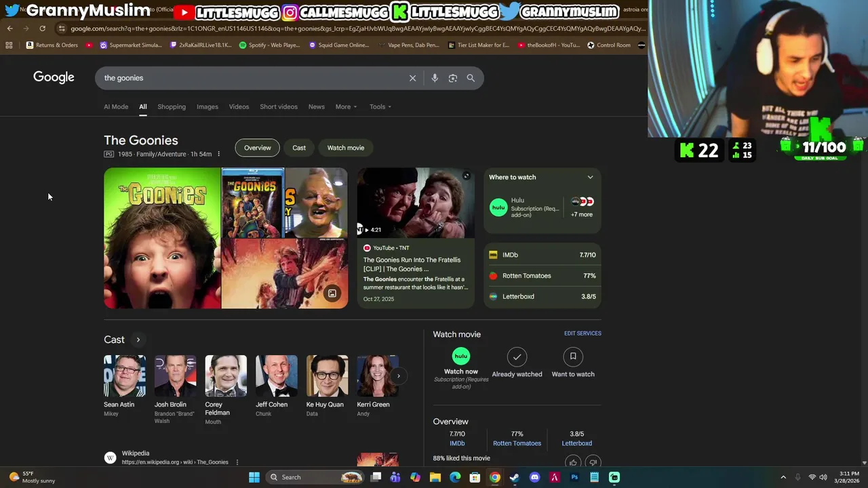The width and height of the screenshot is (868, 488).
Task: Open the Tools dropdown
Action: click(x=380, y=106)
